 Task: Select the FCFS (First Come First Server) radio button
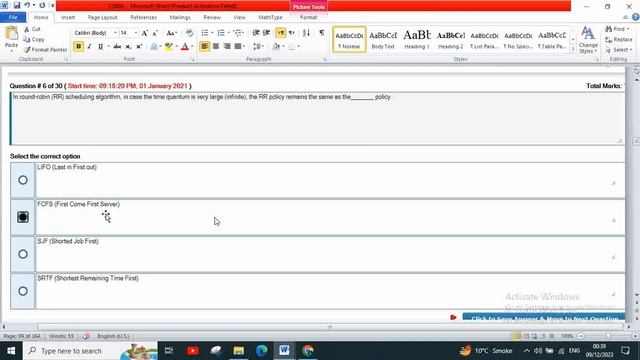(x=23, y=217)
